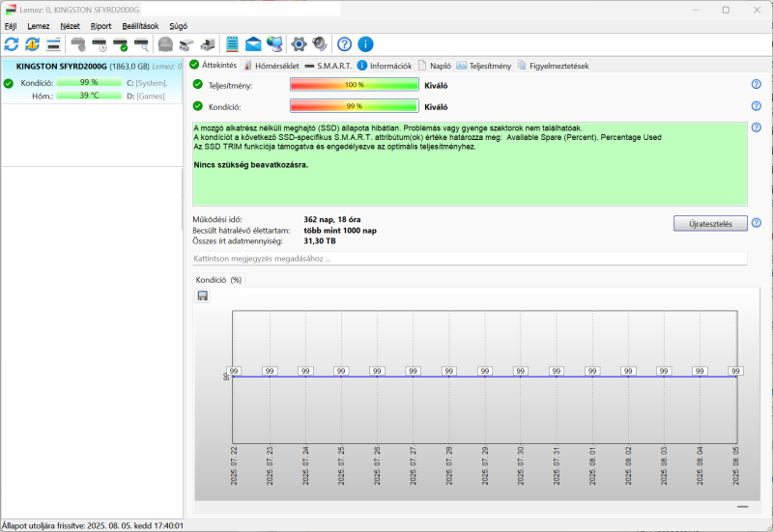Click the disk list panel icon

coord(53,44)
